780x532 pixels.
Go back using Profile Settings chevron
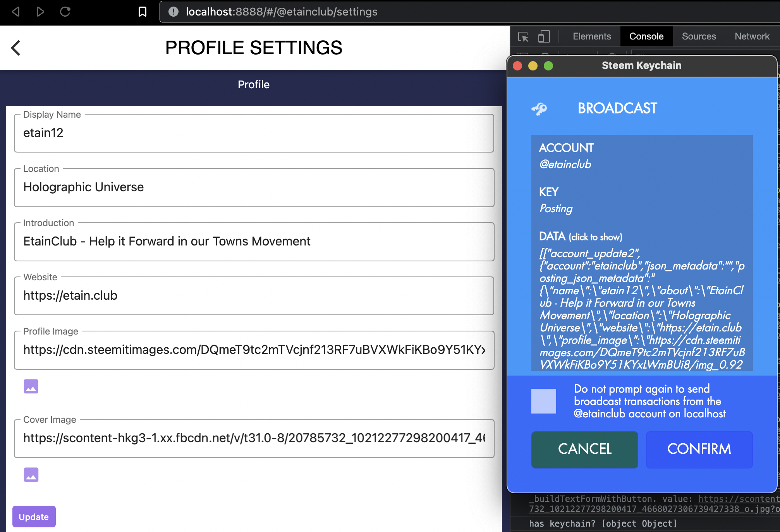(15, 48)
